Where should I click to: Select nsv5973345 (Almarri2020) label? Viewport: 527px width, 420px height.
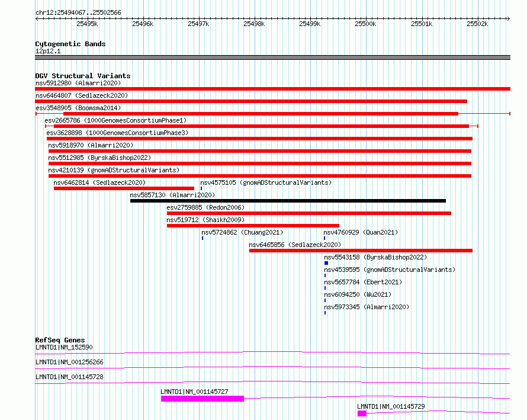click(367, 307)
